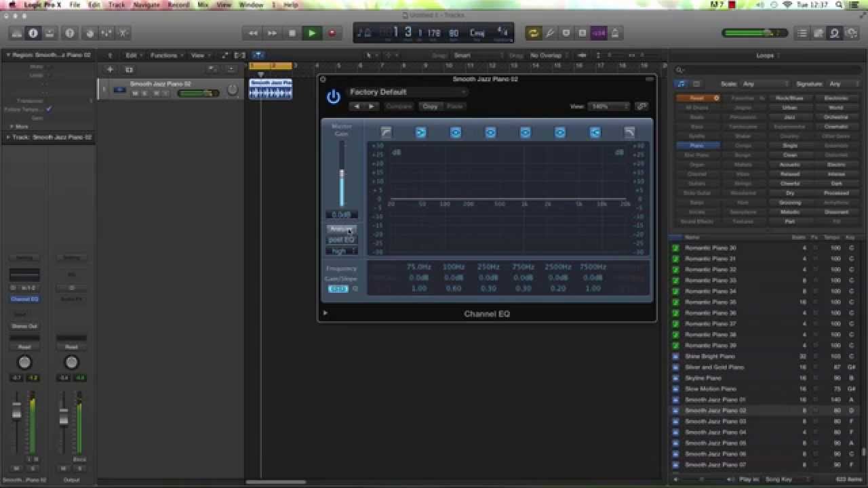
Task: Open the Window menu
Action: click(251, 5)
